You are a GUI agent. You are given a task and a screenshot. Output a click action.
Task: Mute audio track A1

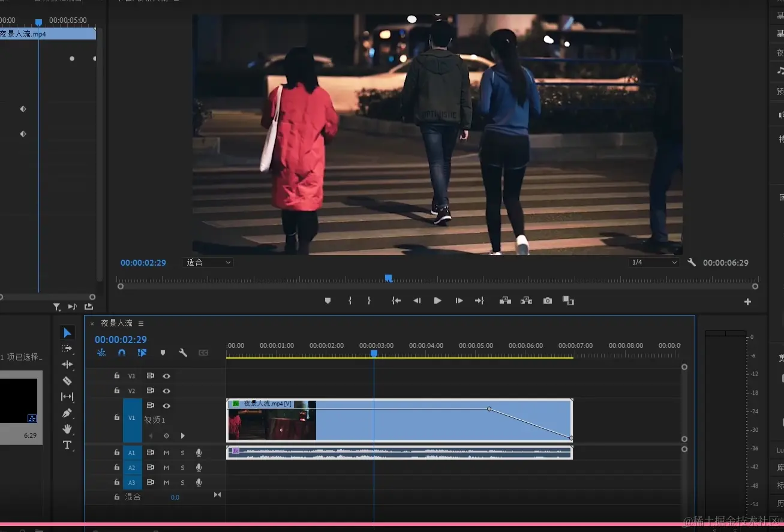[x=167, y=453]
